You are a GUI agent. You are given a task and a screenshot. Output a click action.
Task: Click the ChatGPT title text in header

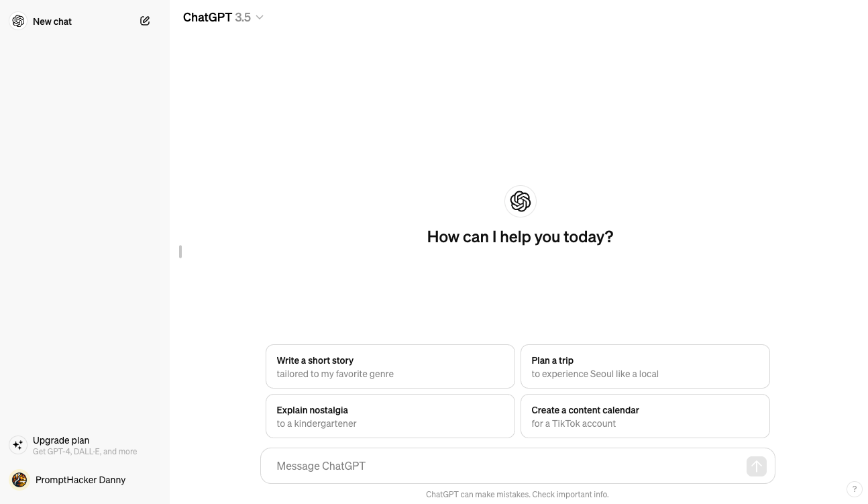(x=207, y=17)
